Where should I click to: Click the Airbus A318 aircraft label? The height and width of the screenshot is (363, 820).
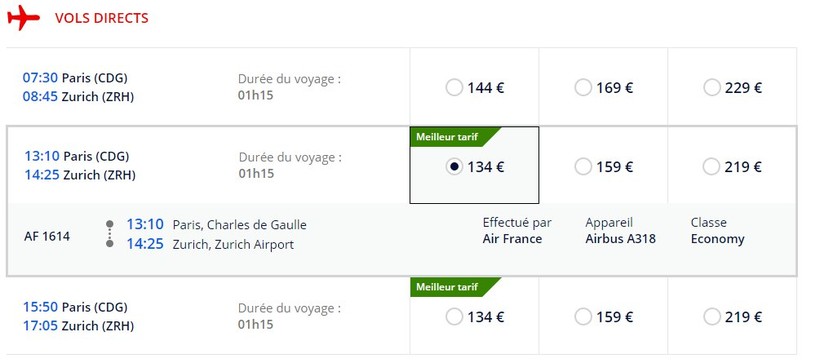pyautogui.click(x=620, y=239)
